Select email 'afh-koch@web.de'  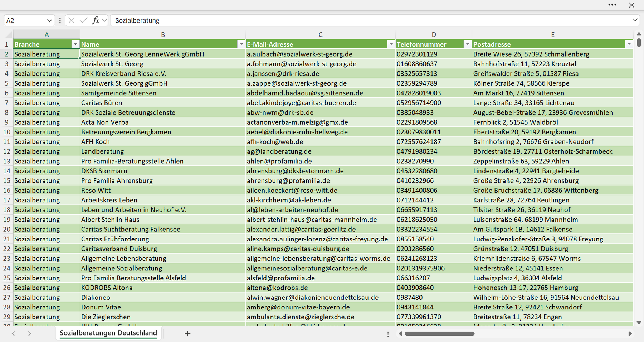tap(321, 142)
